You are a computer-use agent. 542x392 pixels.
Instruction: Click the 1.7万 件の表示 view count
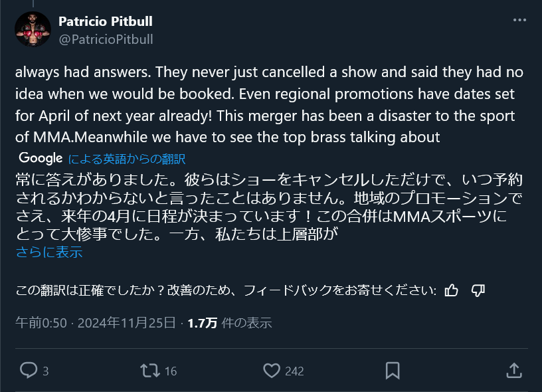point(230,323)
